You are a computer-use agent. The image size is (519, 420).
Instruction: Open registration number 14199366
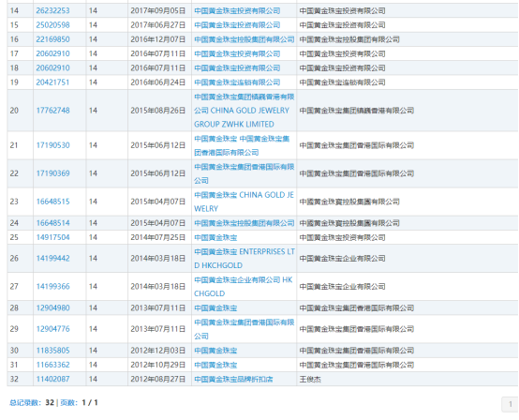[x=52, y=287]
